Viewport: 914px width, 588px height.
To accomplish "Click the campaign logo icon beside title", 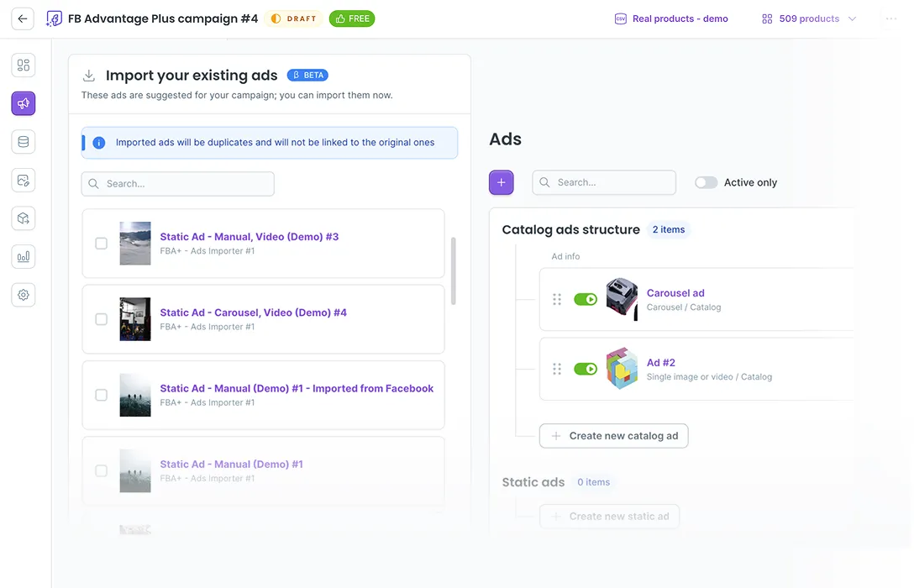I will [55, 18].
